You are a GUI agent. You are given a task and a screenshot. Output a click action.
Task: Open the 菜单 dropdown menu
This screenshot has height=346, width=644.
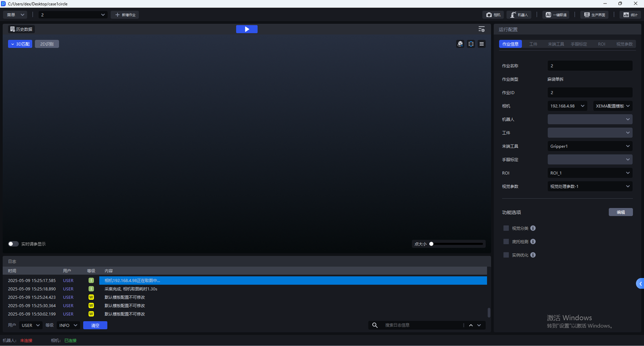pos(16,15)
